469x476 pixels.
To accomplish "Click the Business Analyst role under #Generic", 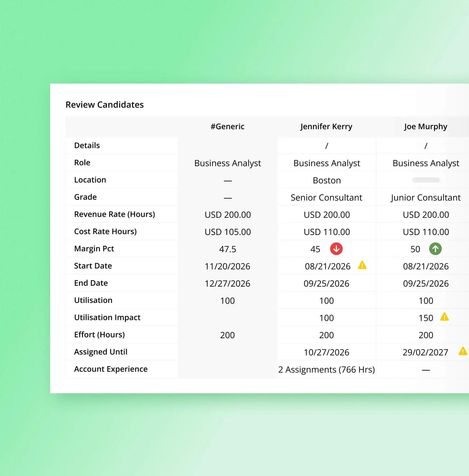I will pos(227,163).
